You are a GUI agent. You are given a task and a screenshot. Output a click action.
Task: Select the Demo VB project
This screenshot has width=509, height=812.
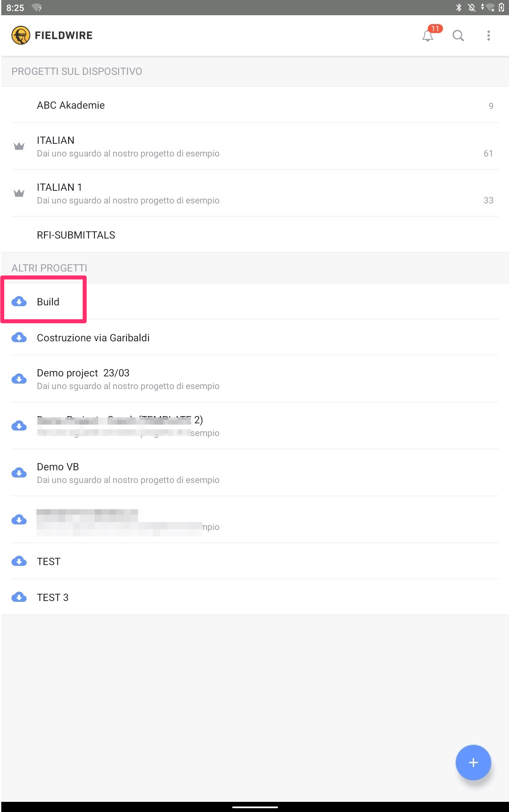coord(255,473)
